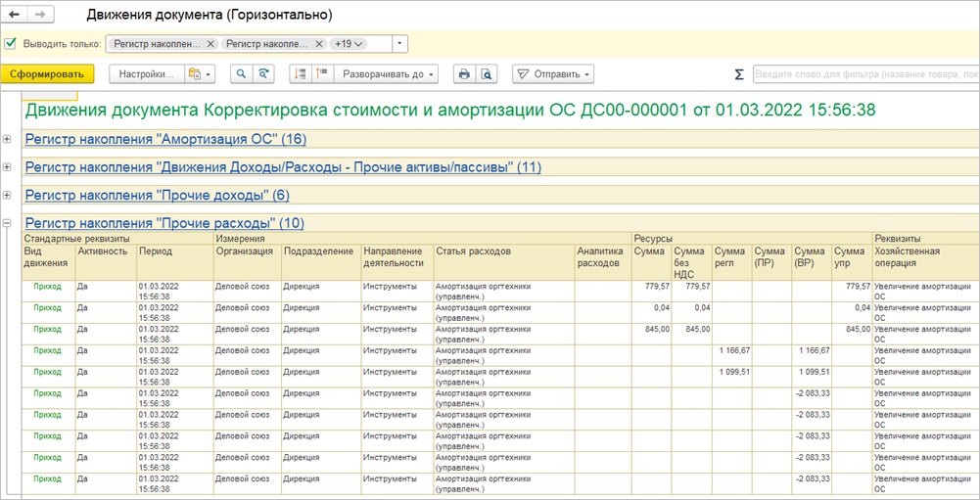This screenshot has height=500, width=980.
Task: Toggle the 'Выводить только' checkbox
Action: (11, 44)
